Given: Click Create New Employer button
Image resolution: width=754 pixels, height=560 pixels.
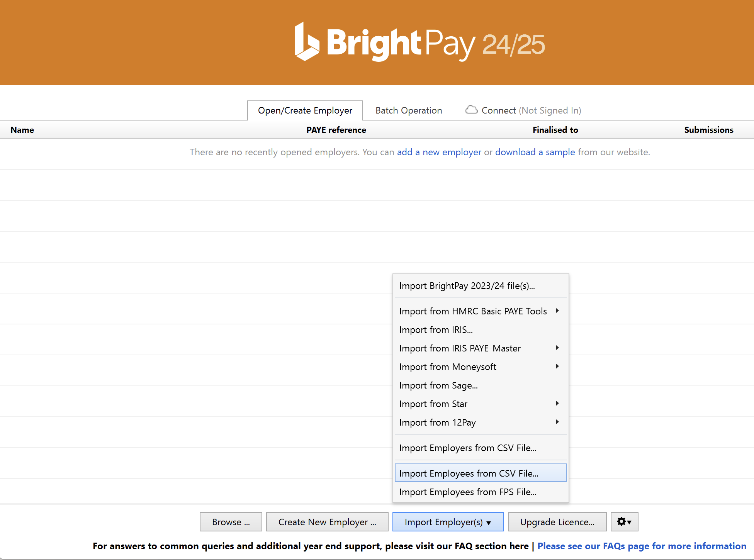Looking at the screenshot, I should tap(327, 522).
